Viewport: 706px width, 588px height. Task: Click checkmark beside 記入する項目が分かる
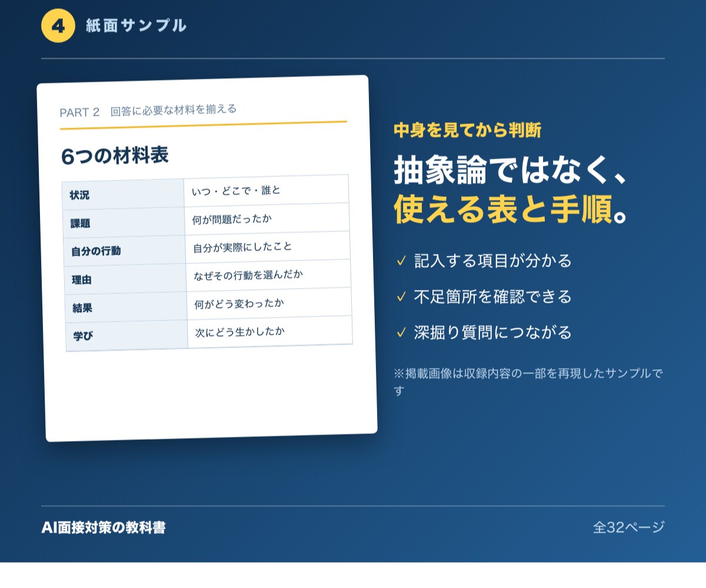coord(401,261)
